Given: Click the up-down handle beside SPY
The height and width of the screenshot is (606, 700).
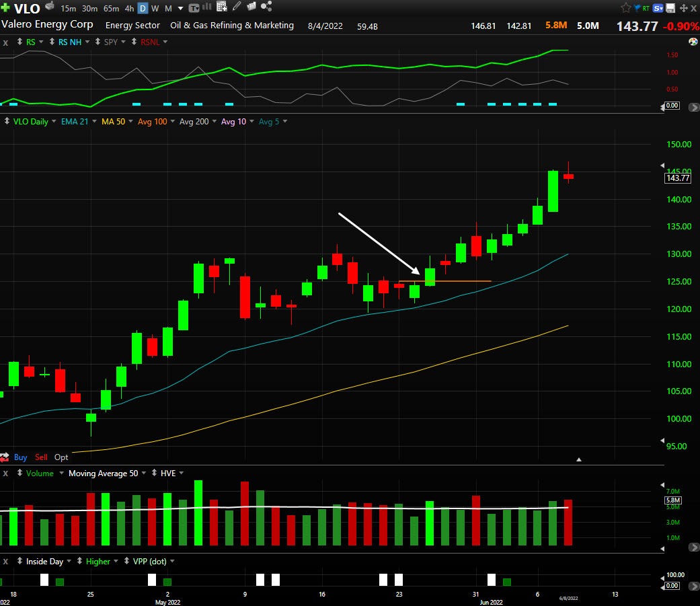Looking at the screenshot, I should pos(98,42).
